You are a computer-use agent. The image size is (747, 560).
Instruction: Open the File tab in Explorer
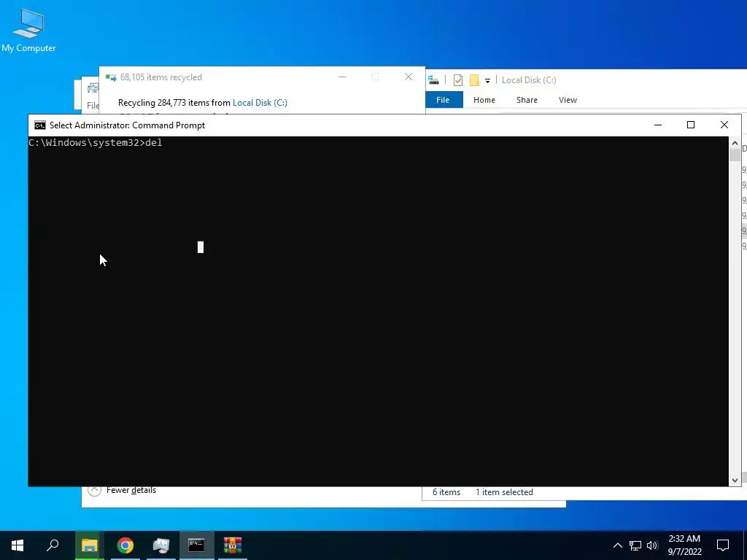(443, 100)
